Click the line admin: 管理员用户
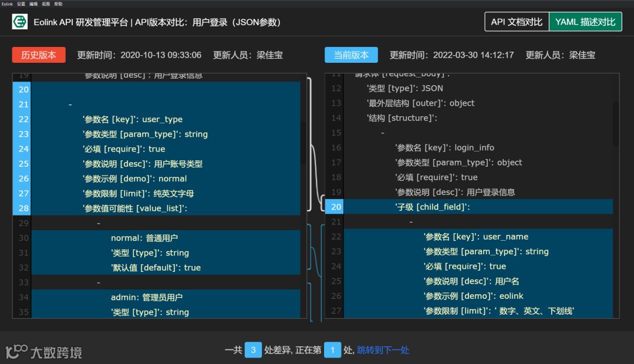The image size is (634, 364). coord(147,297)
